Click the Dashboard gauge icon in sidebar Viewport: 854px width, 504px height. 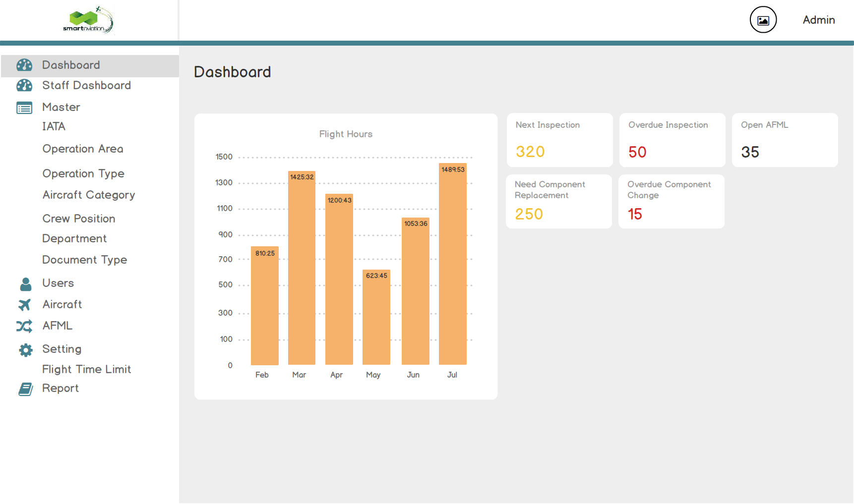(24, 65)
